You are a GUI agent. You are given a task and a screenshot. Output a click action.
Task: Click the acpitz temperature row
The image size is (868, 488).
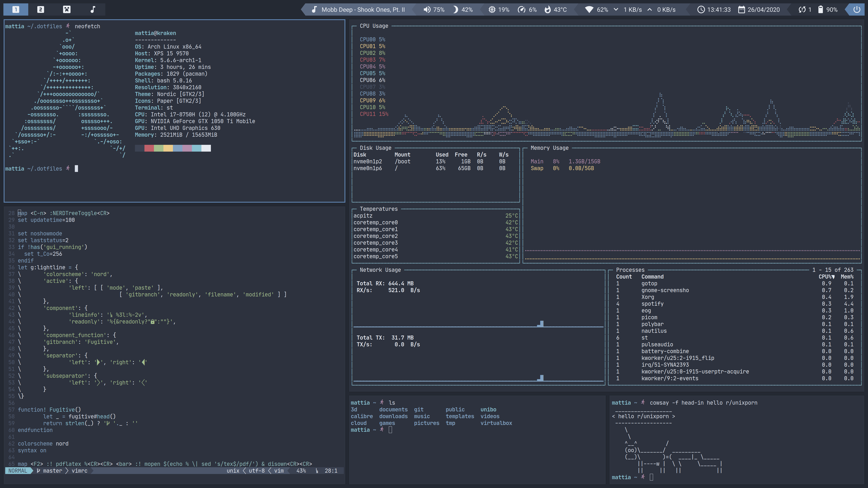(435, 216)
